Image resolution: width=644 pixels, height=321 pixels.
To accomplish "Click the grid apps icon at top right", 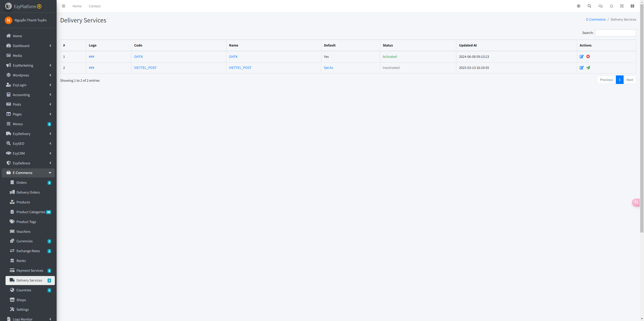I will 632,6.
